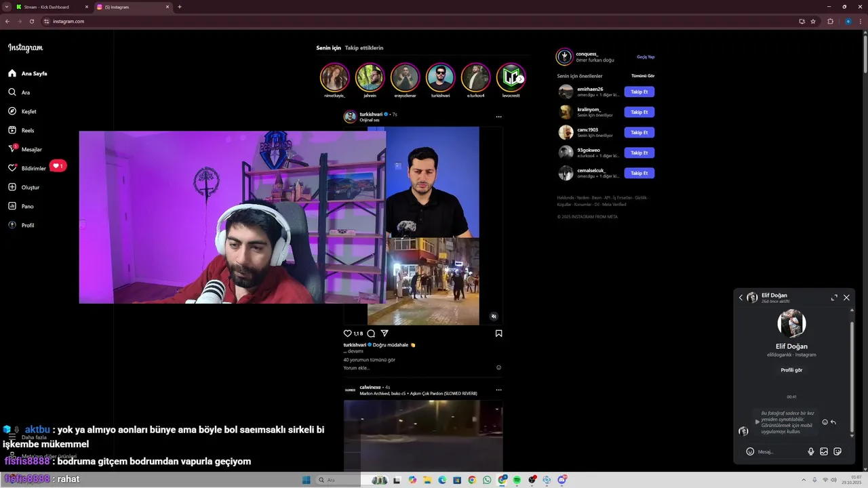Play the one-time view photo message
The image size is (868, 488).
(757, 422)
